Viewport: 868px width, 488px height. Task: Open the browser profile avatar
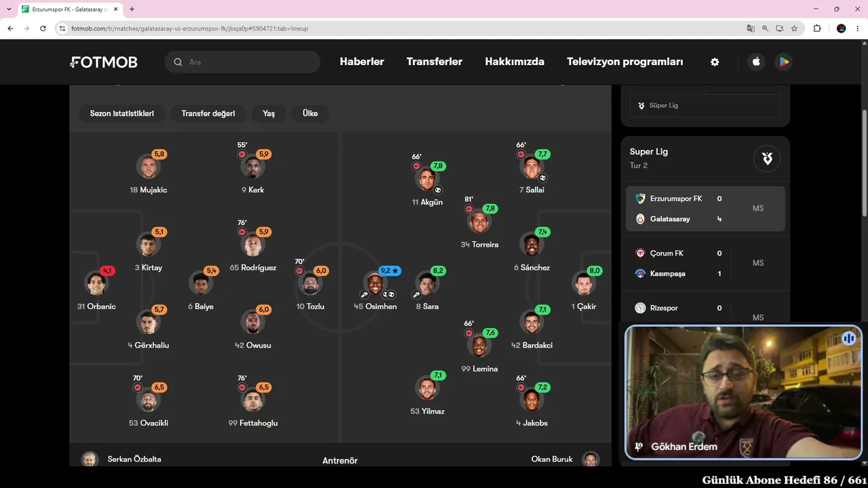coord(842,28)
